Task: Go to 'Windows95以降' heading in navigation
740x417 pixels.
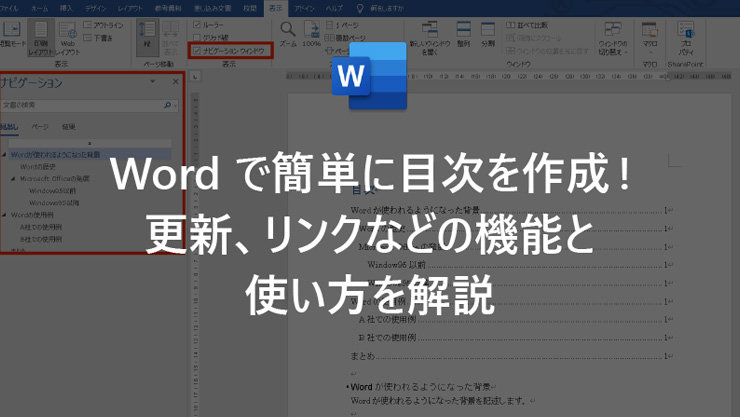Action: pos(54,203)
